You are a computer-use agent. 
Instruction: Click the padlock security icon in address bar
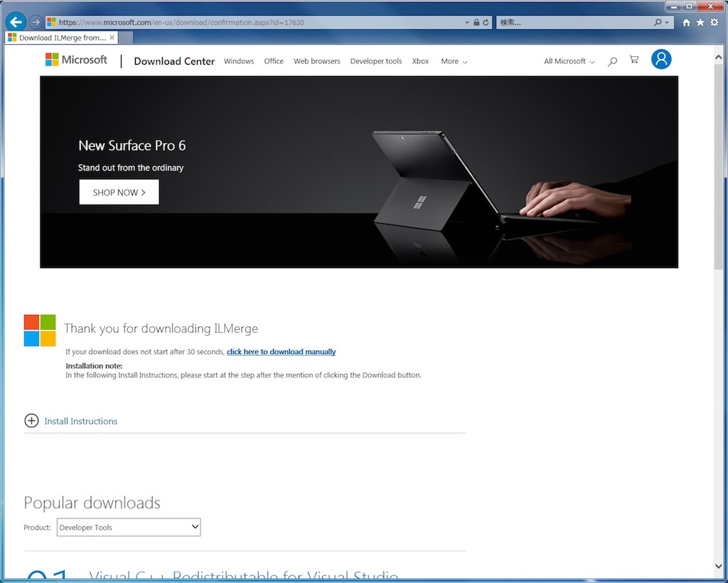click(476, 22)
